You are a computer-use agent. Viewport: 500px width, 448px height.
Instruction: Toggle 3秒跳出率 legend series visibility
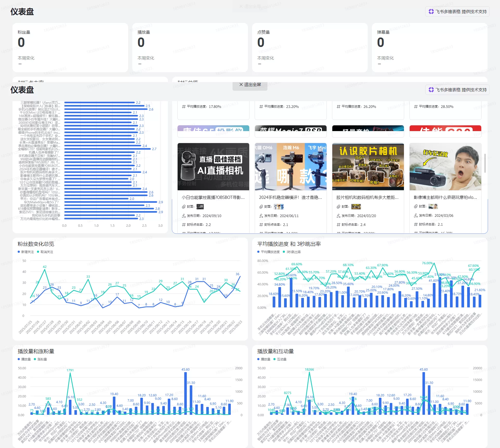click(x=292, y=252)
